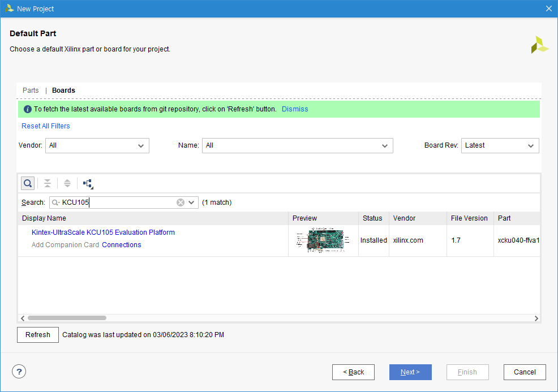Click Reset All Filters link

click(x=45, y=126)
